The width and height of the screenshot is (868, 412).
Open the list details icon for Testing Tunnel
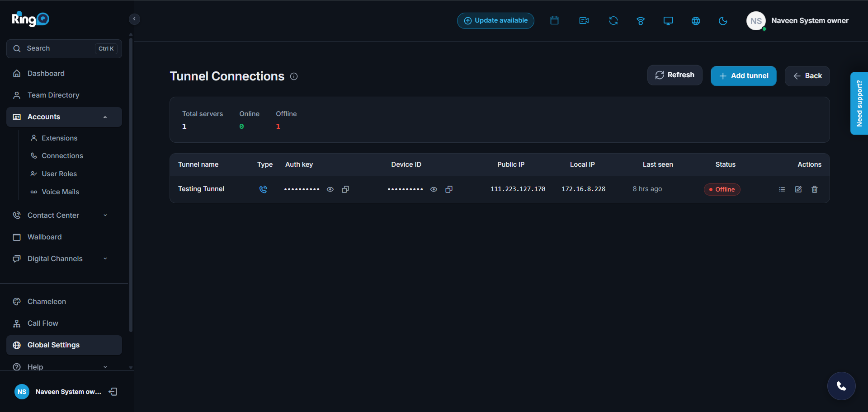click(782, 189)
